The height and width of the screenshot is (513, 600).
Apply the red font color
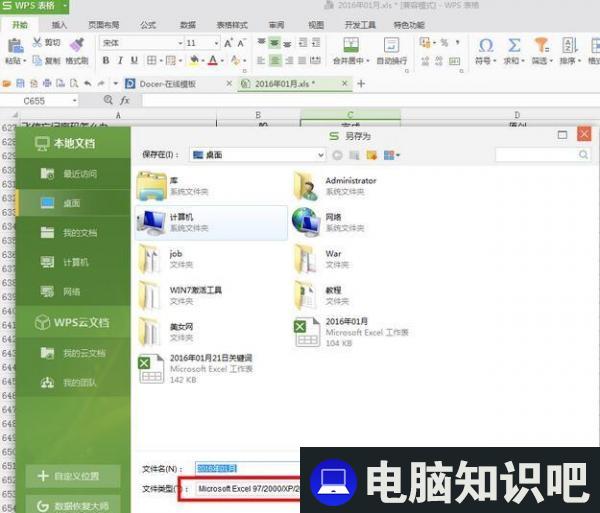(213, 60)
